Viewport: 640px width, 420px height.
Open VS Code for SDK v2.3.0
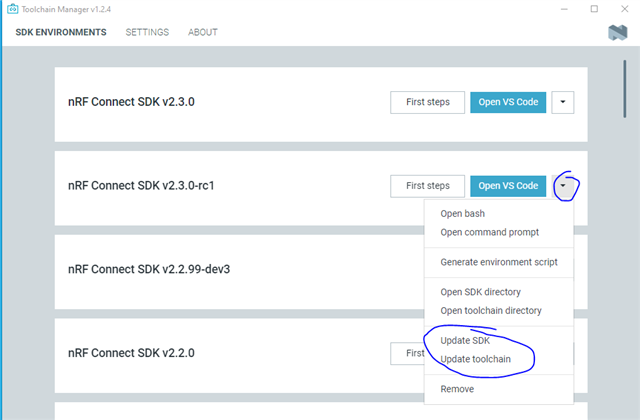click(x=508, y=102)
